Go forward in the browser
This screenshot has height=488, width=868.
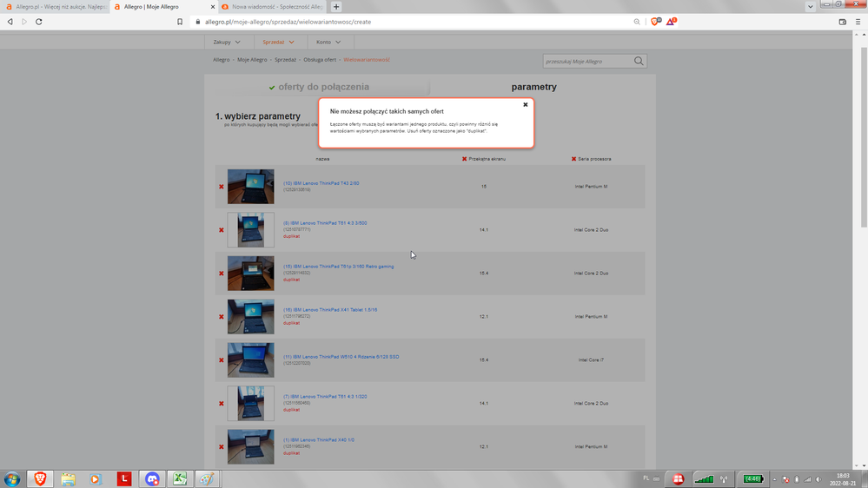coord(24,22)
